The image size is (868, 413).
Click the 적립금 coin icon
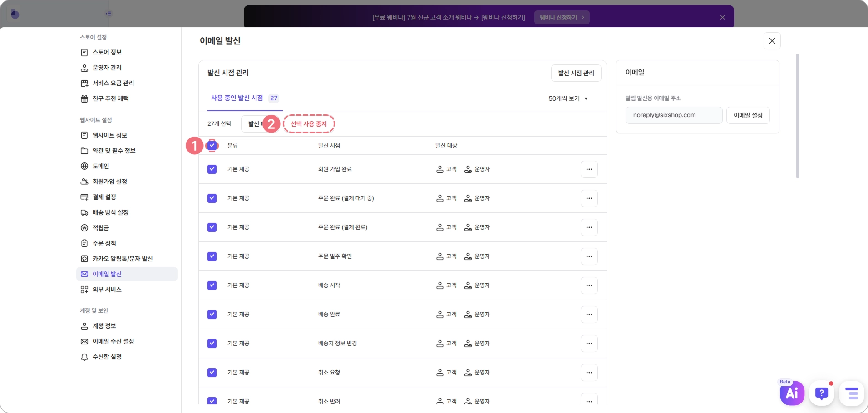[x=84, y=228]
